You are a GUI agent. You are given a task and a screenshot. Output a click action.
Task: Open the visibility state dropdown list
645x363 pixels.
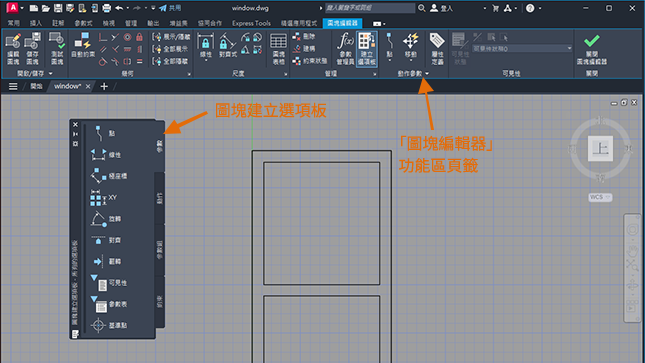click(522, 49)
